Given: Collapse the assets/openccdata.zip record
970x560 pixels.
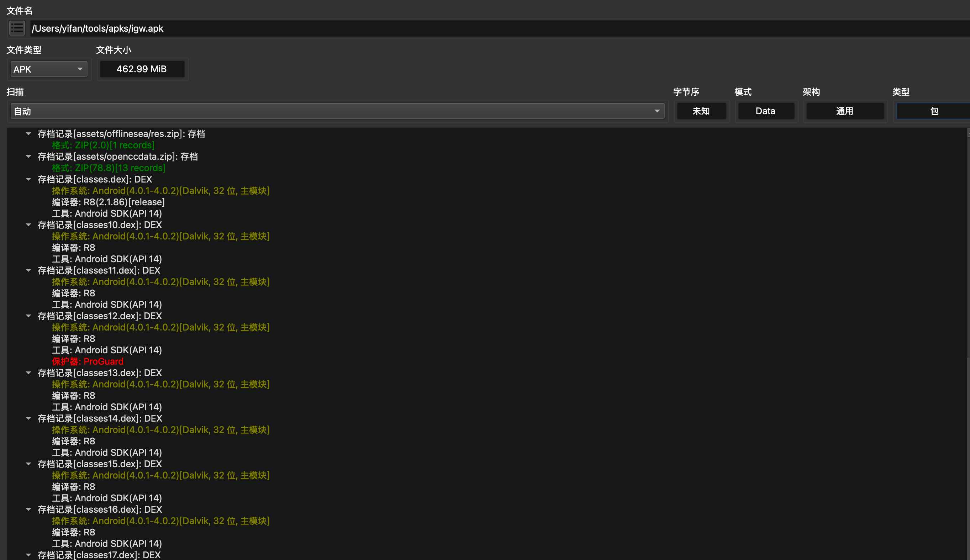Looking at the screenshot, I should tap(28, 157).
